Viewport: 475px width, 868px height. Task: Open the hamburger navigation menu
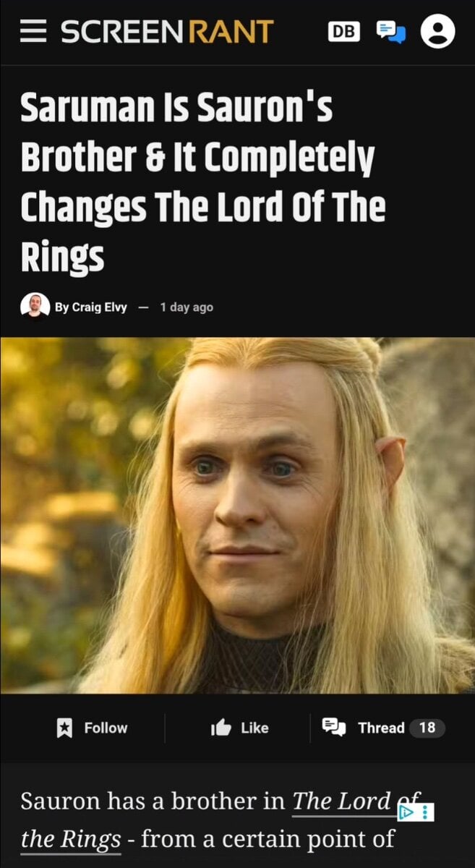point(33,32)
